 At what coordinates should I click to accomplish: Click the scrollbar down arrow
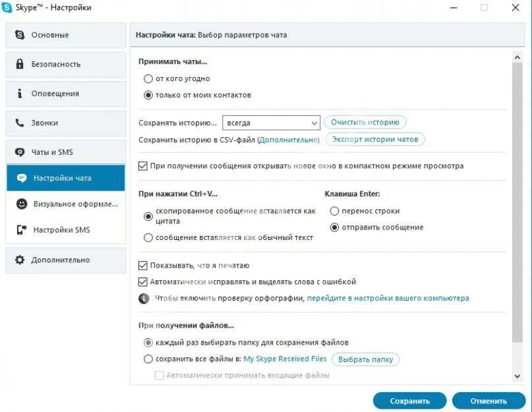[517, 376]
